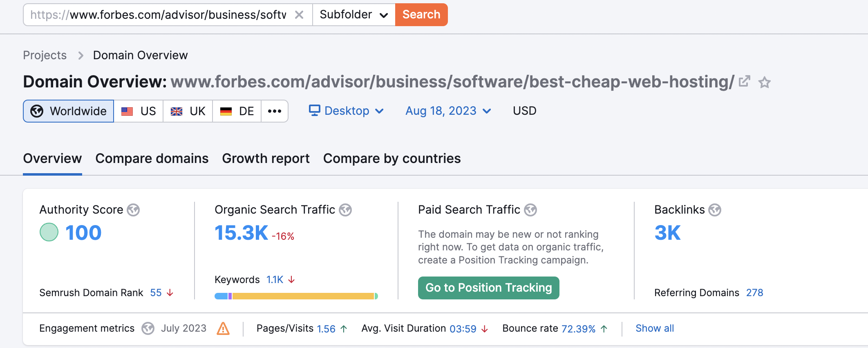
Task: Open the forbes.com URL external link icon
Action: [744, 81]
